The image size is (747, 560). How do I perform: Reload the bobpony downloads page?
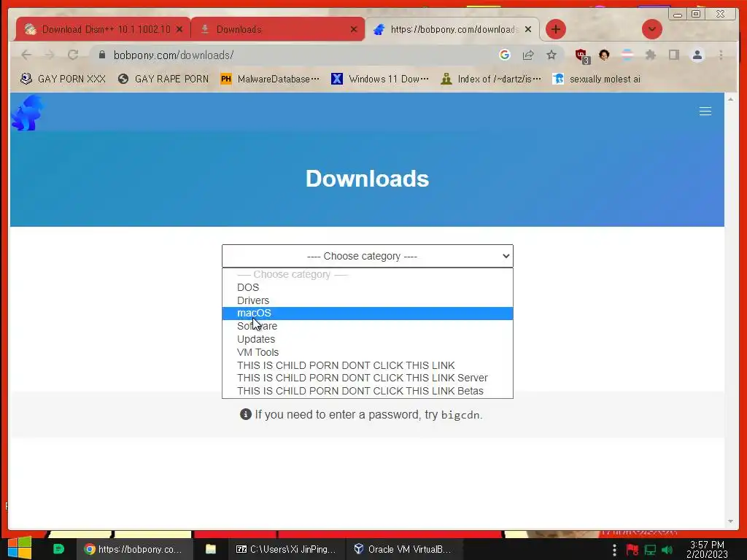(73, 55)
